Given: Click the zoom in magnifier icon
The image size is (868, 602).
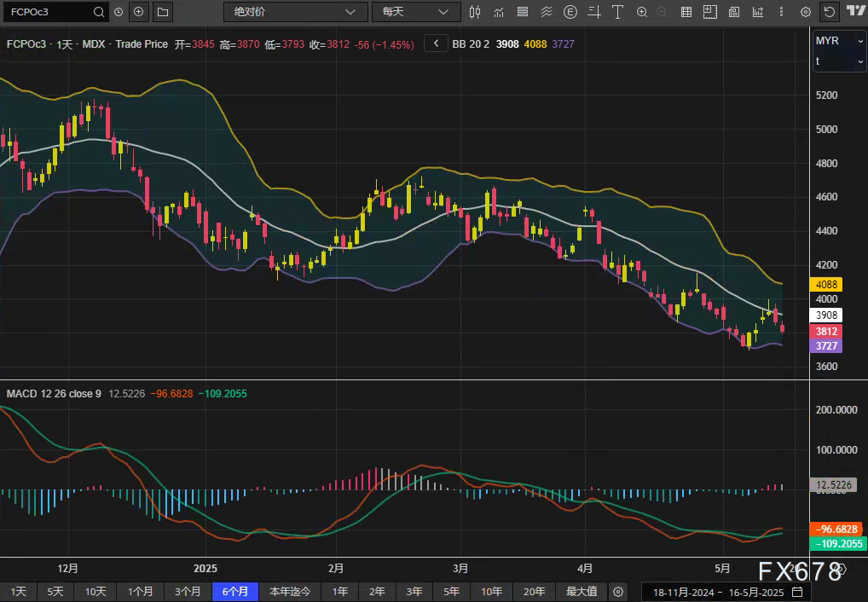Looking at the screenshot, I should tap(641, 12).
